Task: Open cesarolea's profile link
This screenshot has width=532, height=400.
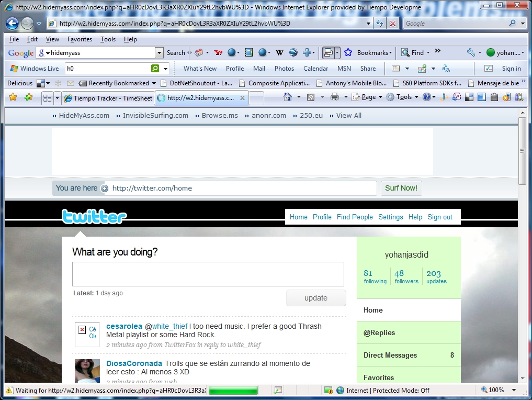Action: [x=124, y=326]
